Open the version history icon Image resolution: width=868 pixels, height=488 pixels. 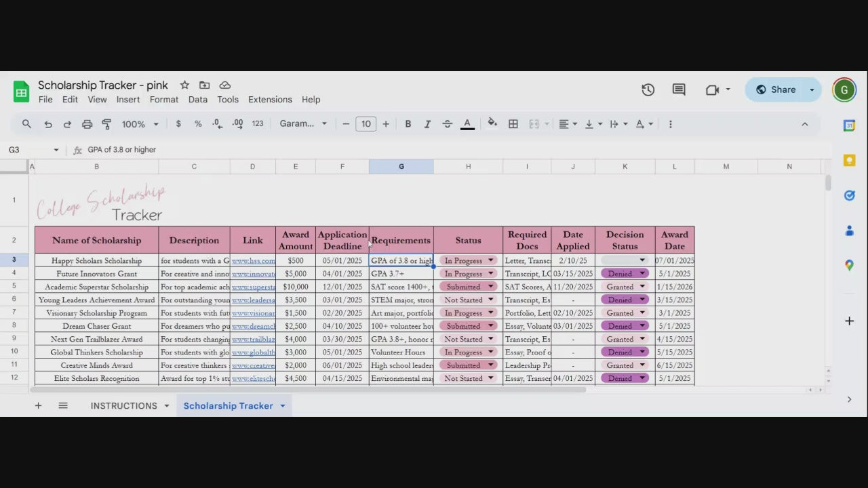pos(648,89)
